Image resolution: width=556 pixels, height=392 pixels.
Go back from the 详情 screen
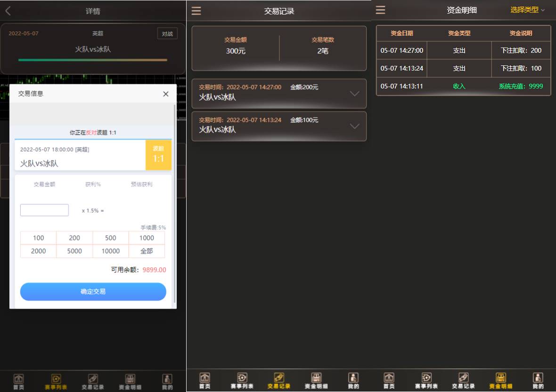8,11
